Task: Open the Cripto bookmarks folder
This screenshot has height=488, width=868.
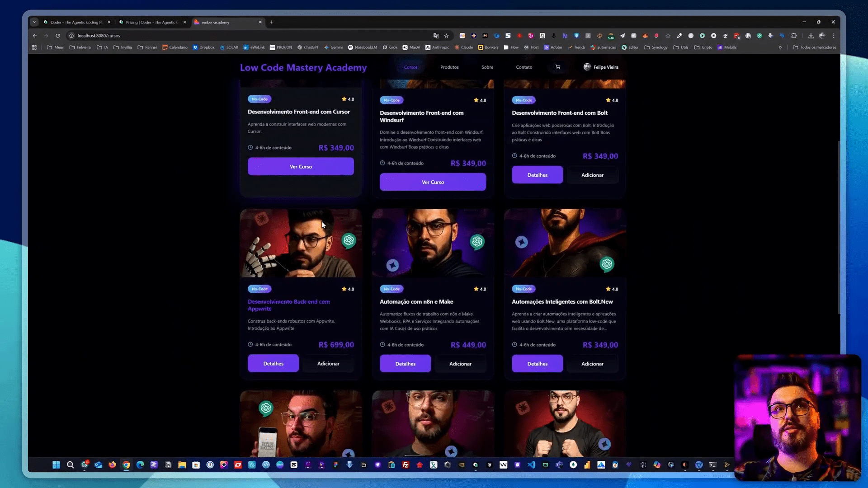Action: [x=703, y=47]
